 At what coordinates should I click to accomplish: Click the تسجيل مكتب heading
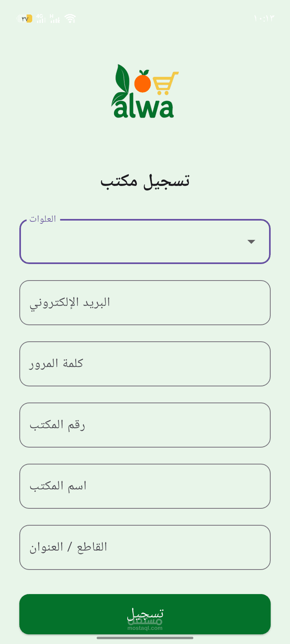pyautogui.click(x=145, y=181)
